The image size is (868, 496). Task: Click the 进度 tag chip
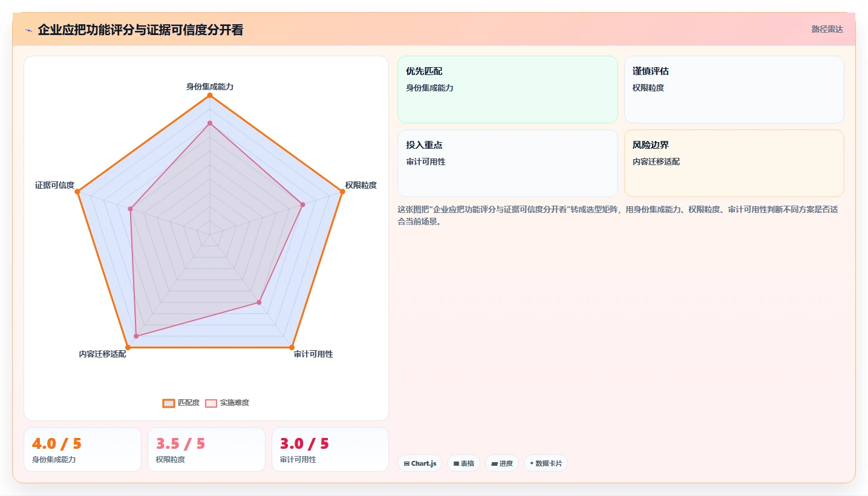tap(502, 463)
